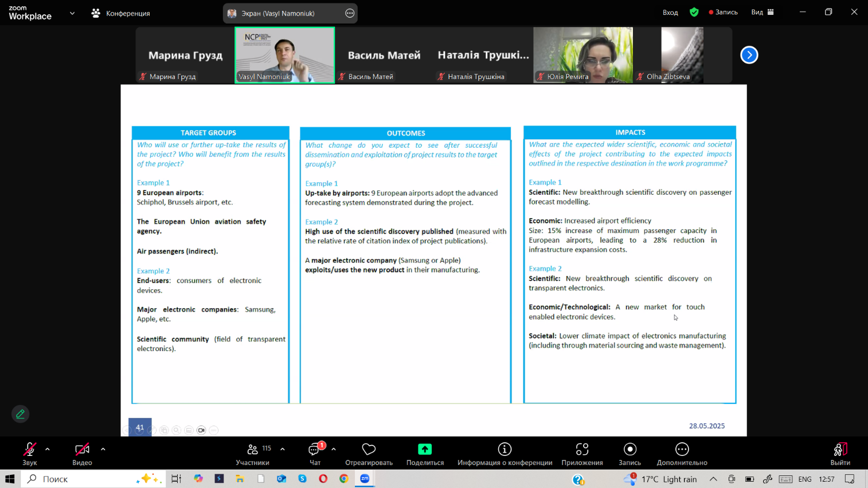The width and height of the screenshot is (868, 488).
Task: Select Василь Матей participant tile
Action: (384, 56)
